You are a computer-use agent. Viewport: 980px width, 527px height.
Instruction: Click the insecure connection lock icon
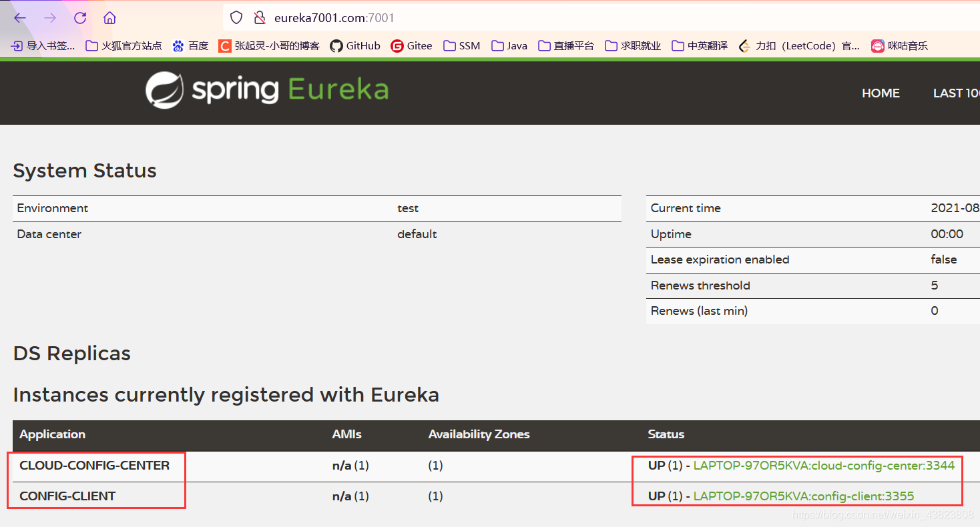coord(260,18)
